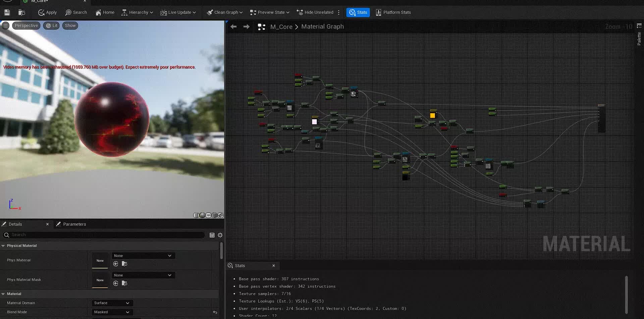644x319 pixels.
Task: Collapse the Physical Material section
Action: pyautogui.click(x=3, y=246)
